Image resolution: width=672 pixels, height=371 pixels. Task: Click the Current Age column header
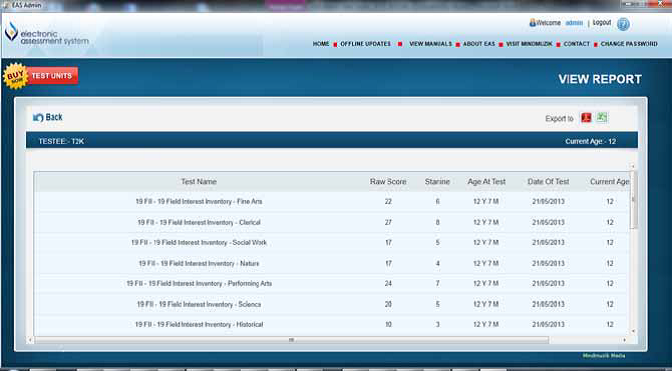(x=609, y=182)
